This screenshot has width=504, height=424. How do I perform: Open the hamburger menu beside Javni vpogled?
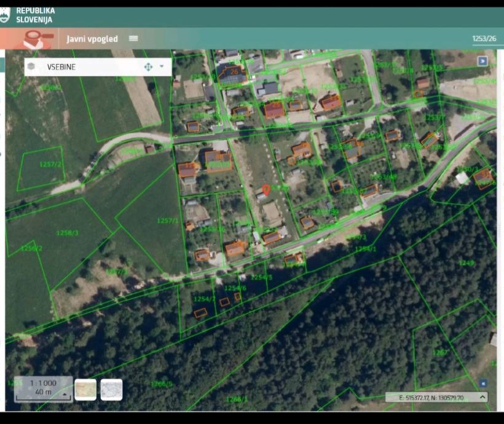(133, 39)
